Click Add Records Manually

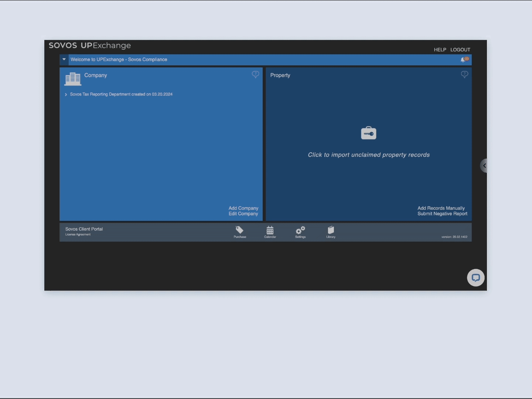[441, 208]
